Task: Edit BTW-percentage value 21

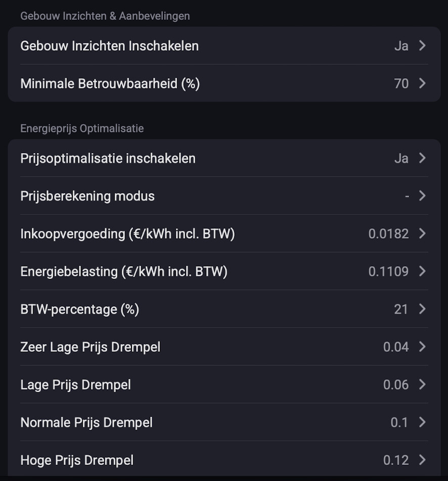Action: (400, 309)
